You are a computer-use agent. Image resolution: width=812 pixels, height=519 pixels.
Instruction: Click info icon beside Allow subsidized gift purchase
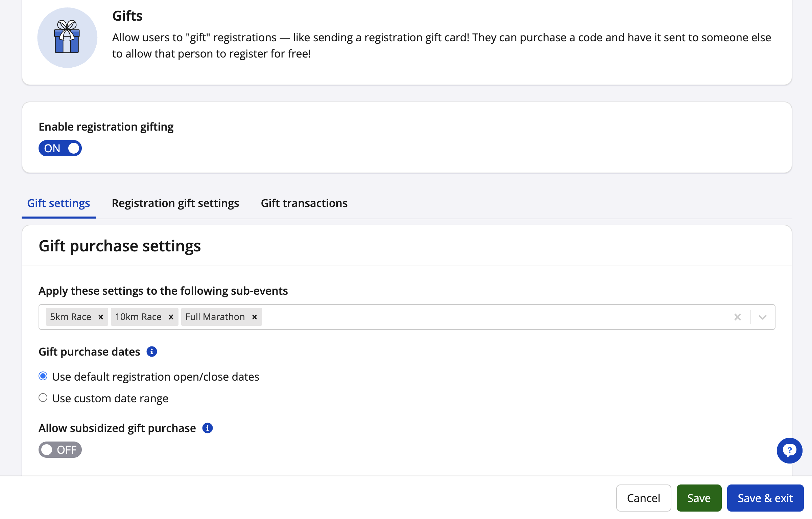tap(207, 428)
